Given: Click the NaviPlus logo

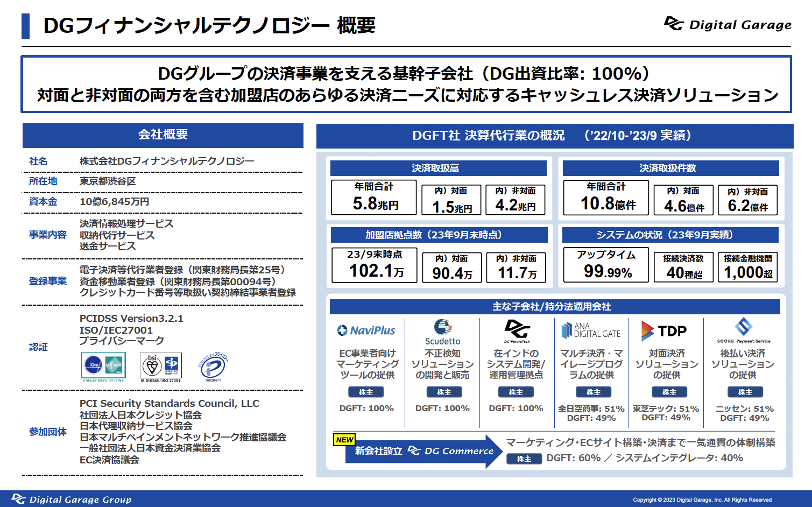Looking at the screenshot, I should coord(366,330).
